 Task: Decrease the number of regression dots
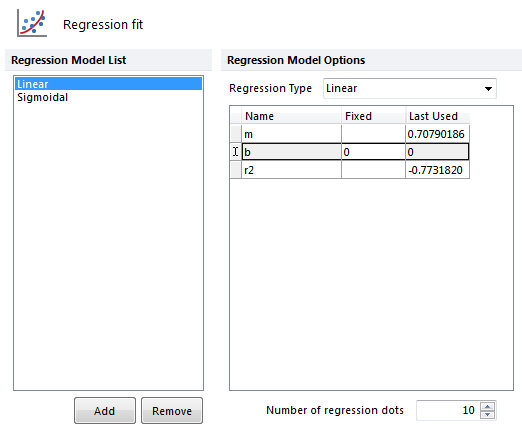pos(488,414)
